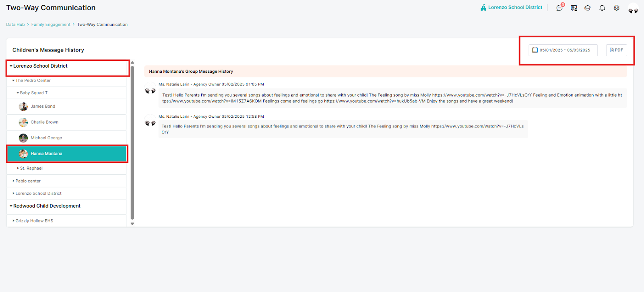Expand the St. Raphael classroom node
The width and height of the screenshot is (644, 292).
[x=18, y=169]
